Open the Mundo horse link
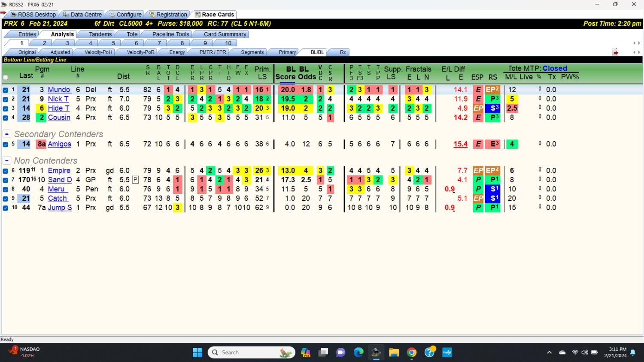644x362 pixels. click(x=59, y=90)
